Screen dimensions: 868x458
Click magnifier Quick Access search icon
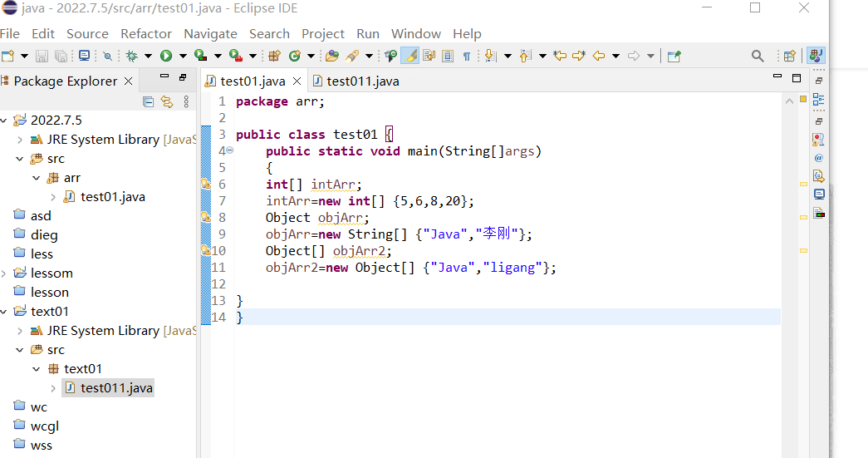pyautogui.click(x=758, y=56)
